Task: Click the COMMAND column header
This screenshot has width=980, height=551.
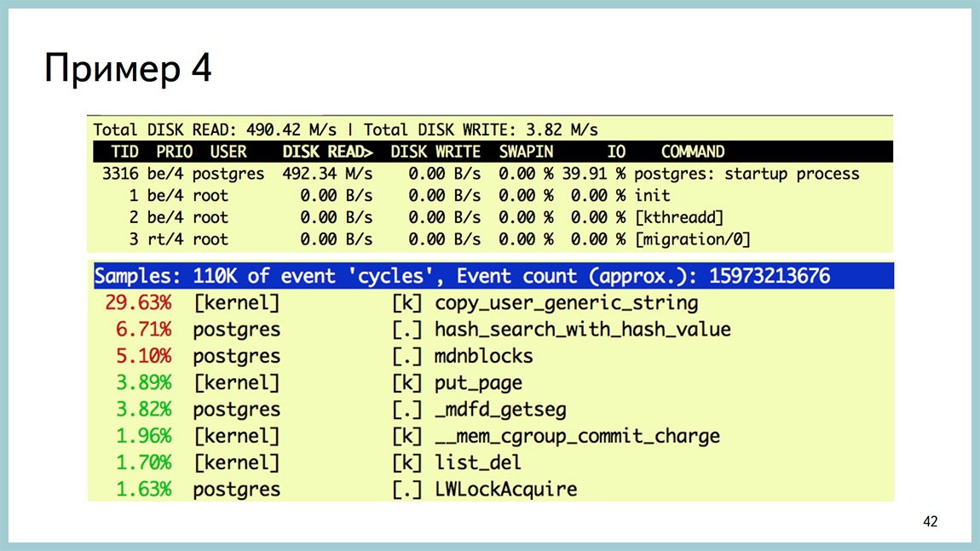Action: pyautogui.click(x=693, y=152)
